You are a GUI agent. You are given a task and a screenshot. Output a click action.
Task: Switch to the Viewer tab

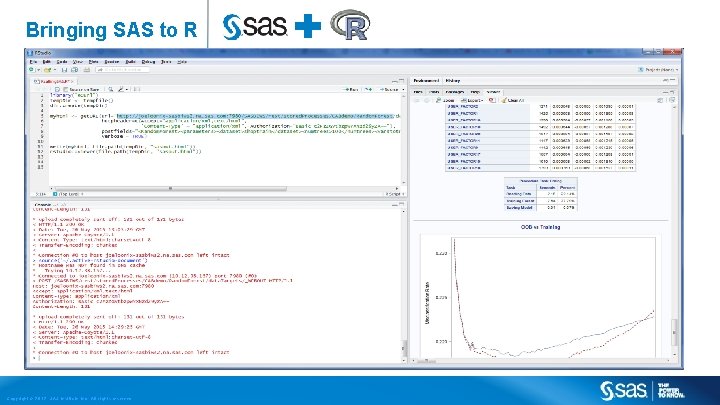(494, 92)
